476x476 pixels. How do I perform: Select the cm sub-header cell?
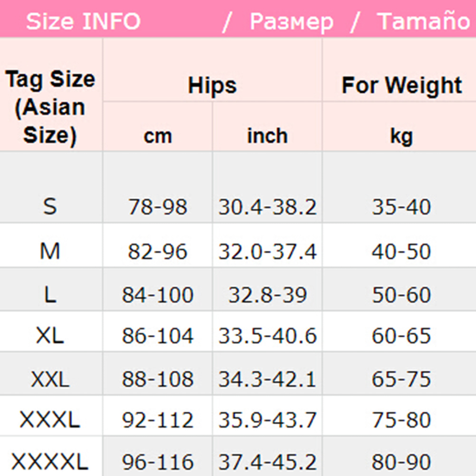tap(157, 136)
